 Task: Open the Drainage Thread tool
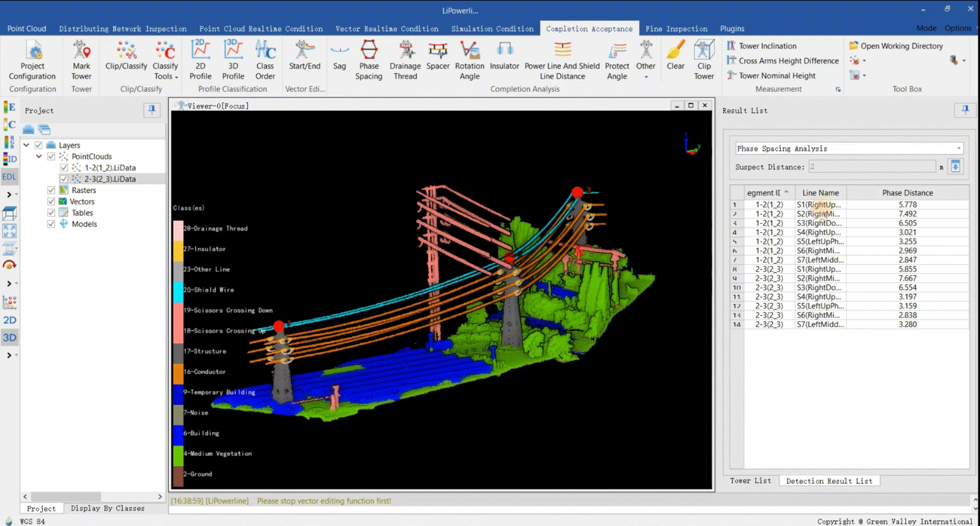coord(405,60)
